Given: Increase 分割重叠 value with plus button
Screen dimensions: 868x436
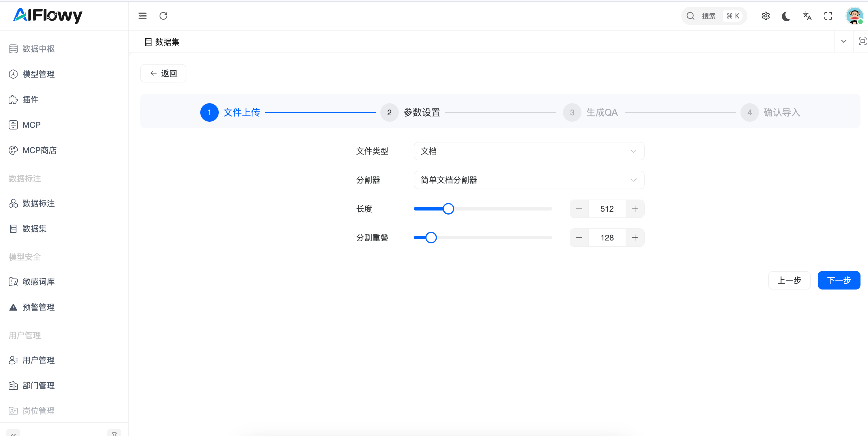Looking at the screenshot, I should pos(635,238).
